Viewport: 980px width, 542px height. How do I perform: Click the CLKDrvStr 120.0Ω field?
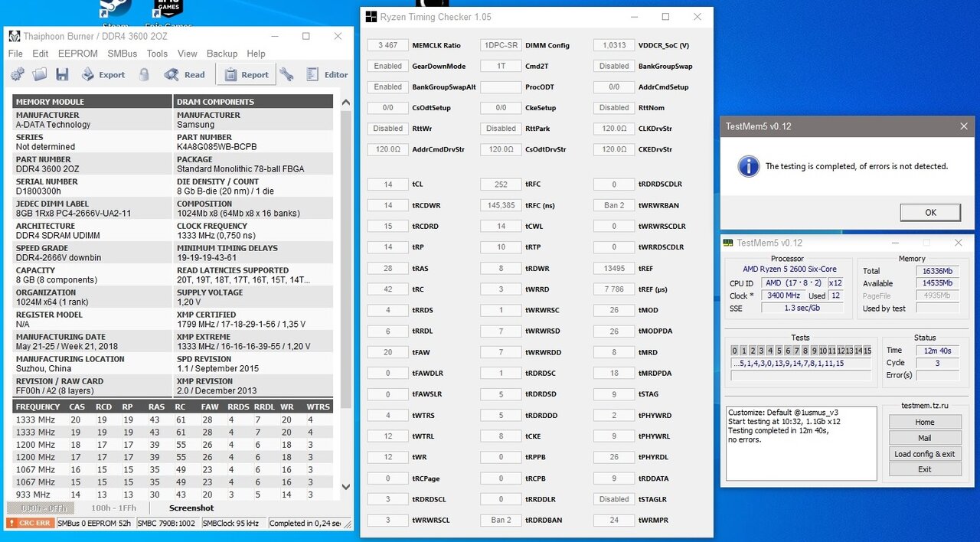614,129
